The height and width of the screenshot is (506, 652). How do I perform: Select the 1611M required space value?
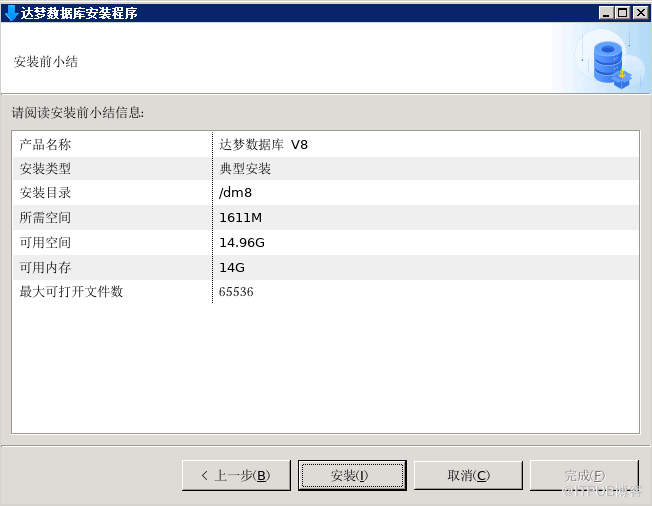point(240,217)
